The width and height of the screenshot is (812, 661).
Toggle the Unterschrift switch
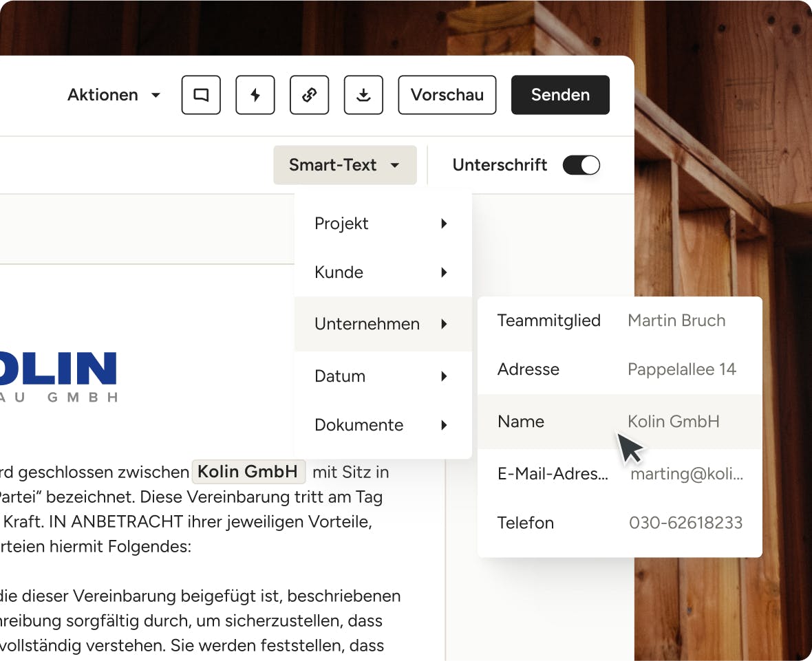[x=581, y=165]
